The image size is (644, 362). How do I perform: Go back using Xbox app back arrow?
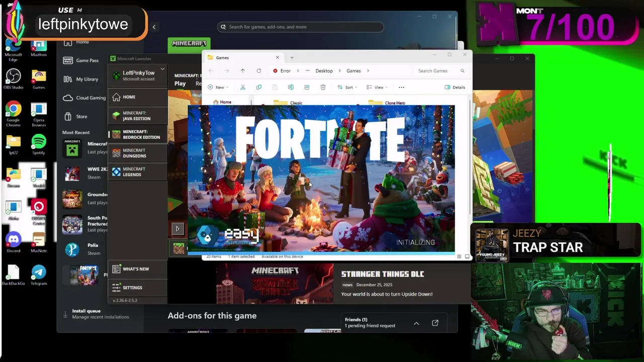tap(154, 27)
